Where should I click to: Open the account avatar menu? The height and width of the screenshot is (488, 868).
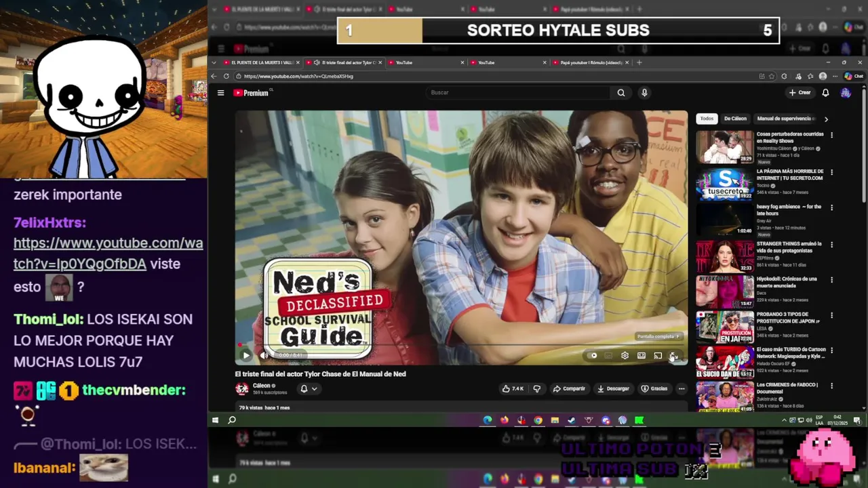[x=846, y=93]
